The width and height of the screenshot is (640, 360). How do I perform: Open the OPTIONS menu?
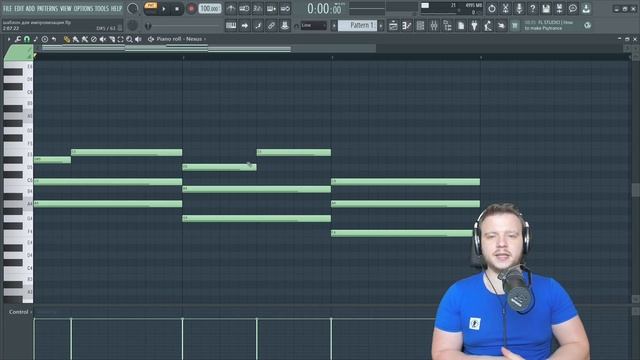pos(83,8)
